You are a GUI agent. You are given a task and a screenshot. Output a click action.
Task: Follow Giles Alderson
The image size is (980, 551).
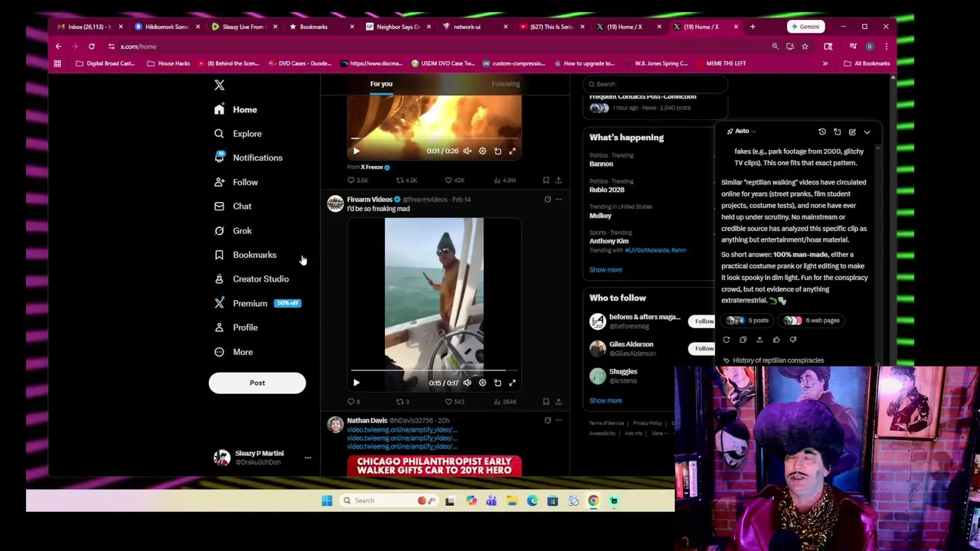(703, 349)
